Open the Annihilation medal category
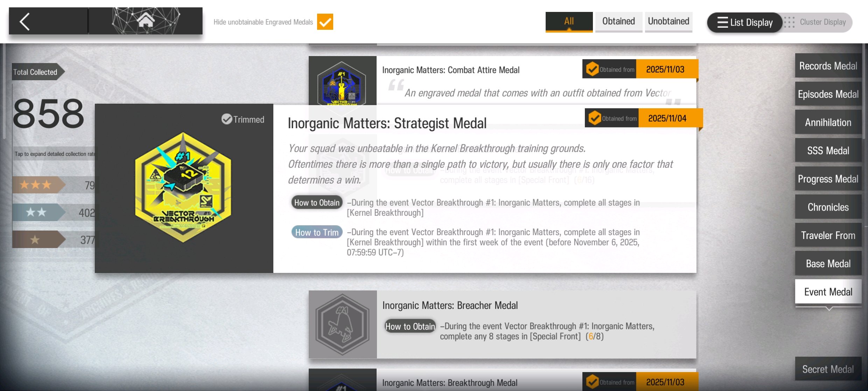The height and width of the screenshot is (391, 868). tap(828, 122)
